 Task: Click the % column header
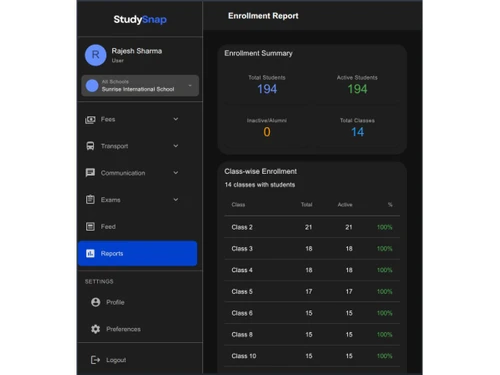point(390,205)
